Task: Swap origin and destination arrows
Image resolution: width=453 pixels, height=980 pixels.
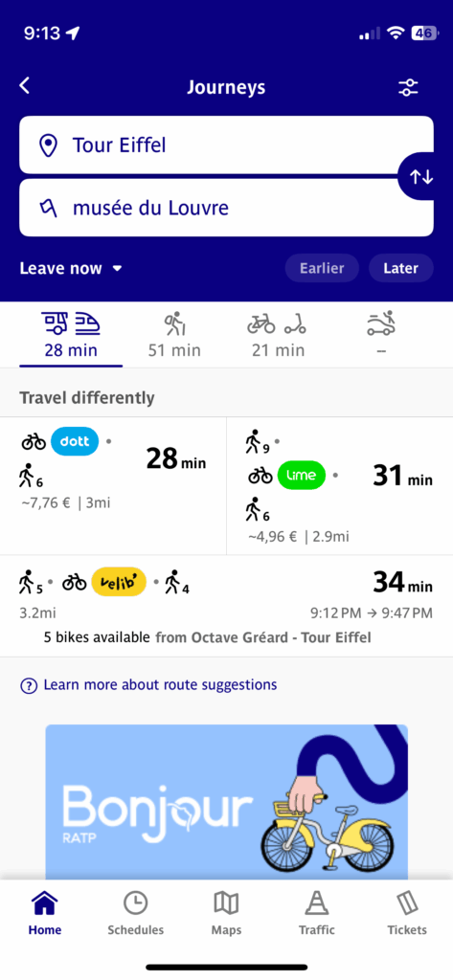Action: click(x=421, y=177)
